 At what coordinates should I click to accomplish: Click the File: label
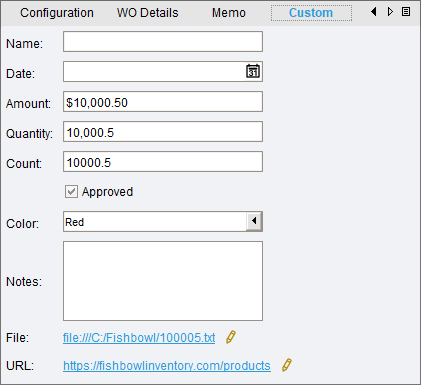(18, 338)
